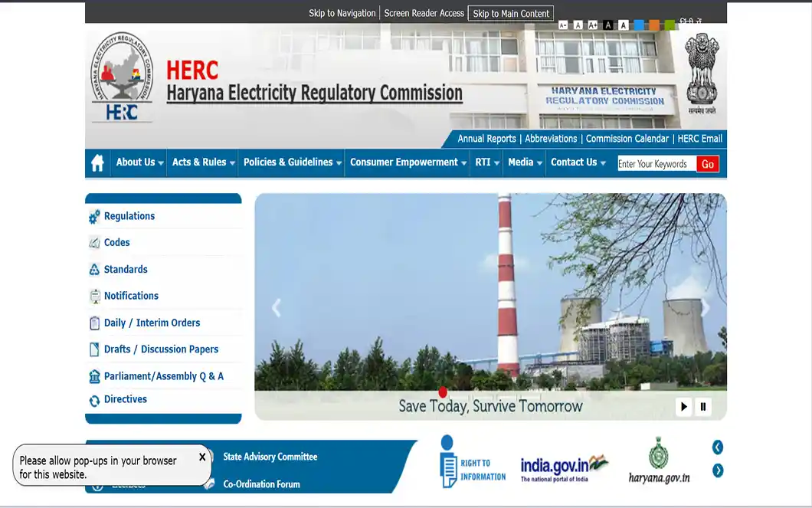
Task: Pause the banner slideshow
Action: coord(702,407)
